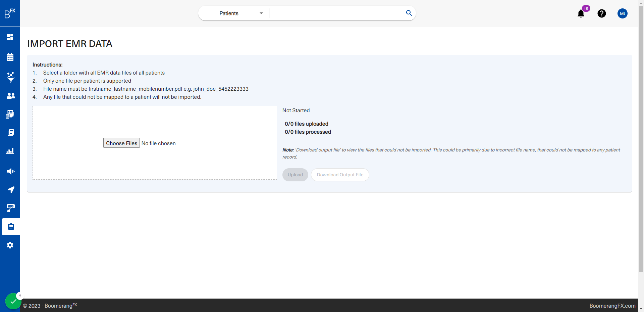The height and width of the screenshot is (312, 644).
Task: Click the IMPORT EMR DATA heading
Action: coord(70,44)
